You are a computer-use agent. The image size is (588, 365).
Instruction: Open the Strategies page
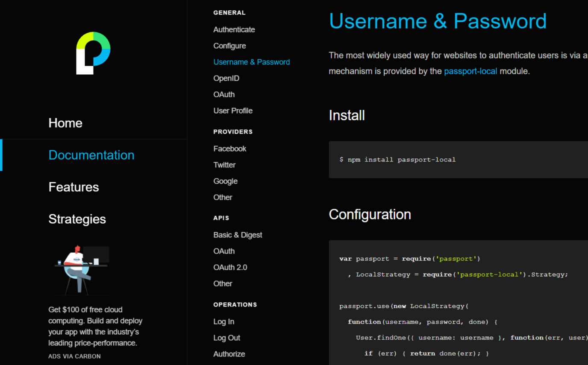(x=77, y=219)
